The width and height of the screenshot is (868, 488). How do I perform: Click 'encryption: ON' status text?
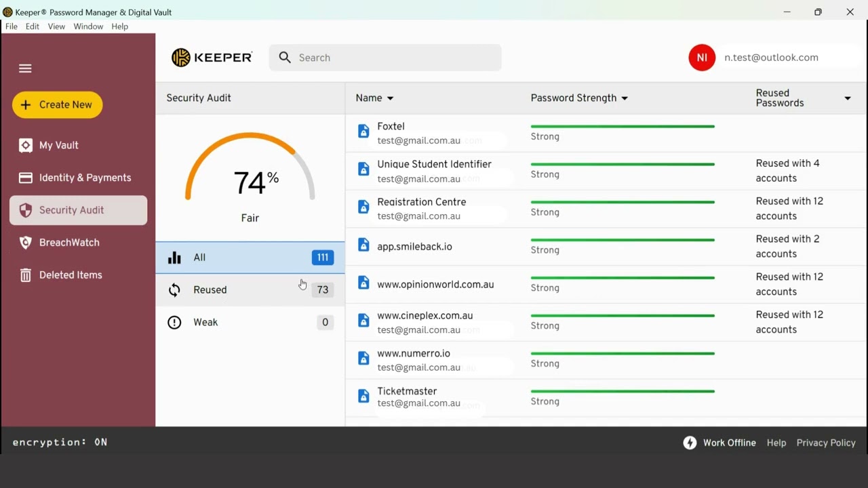(x=60, y=442)
